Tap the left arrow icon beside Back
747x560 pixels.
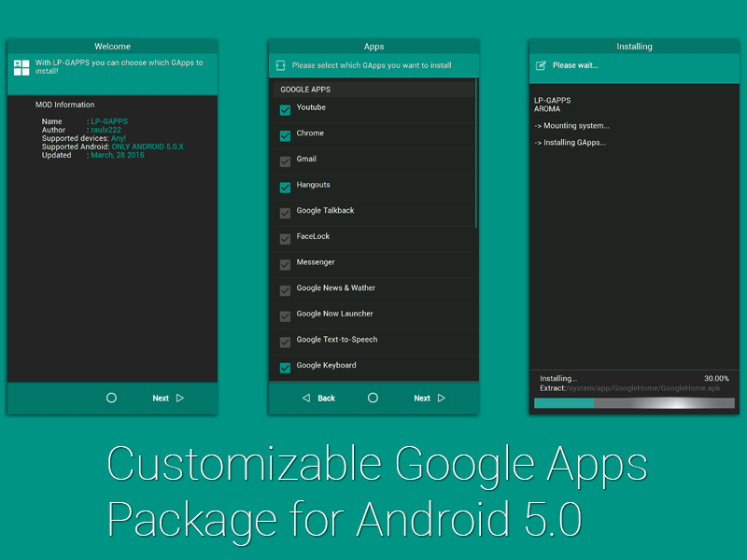(x=305, y=398)
